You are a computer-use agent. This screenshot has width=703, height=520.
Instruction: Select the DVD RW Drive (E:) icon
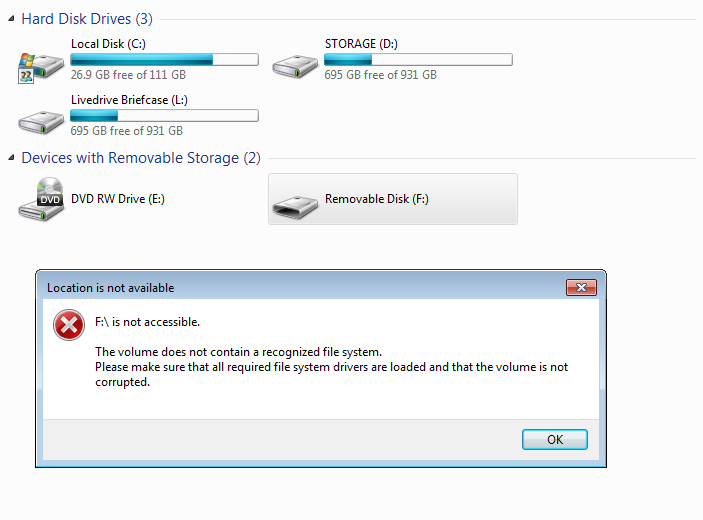41,199
